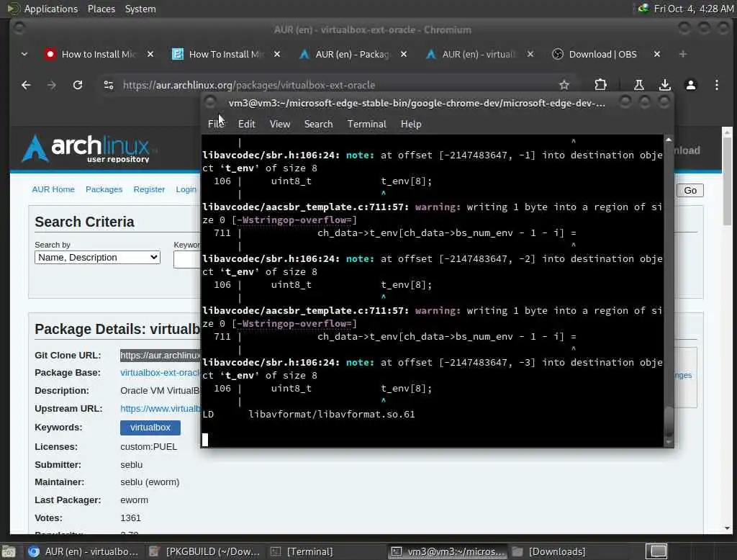The image size is (737, 560).
Task: Open the Terminal menu in terminal window
Action: coord(366,124)
